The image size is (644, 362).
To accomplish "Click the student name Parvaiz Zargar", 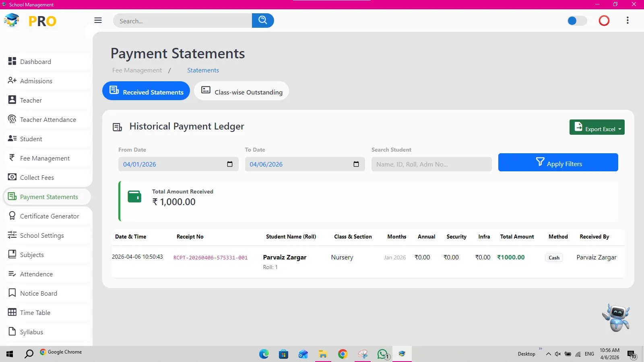I will 285,257.
